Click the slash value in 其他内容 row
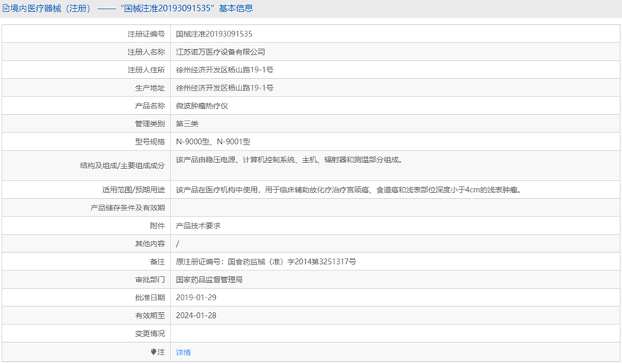The height and width of the screenshot is (364, 622). click(177, 243)
